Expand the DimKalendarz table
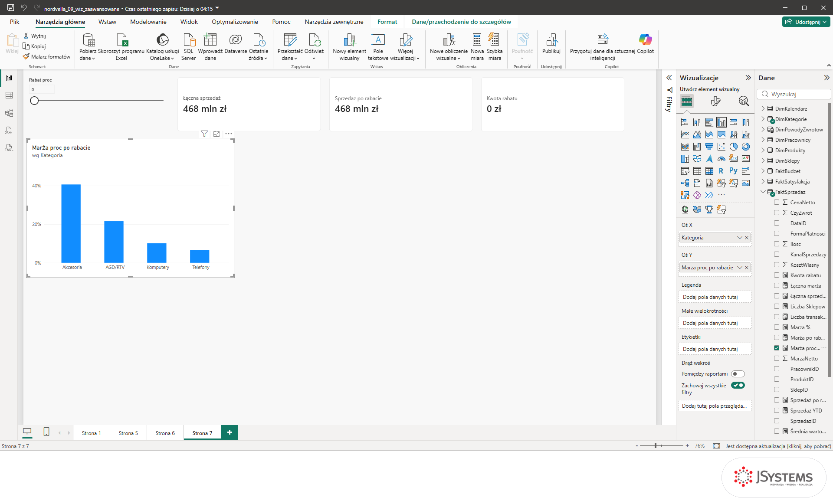The image size is (833, 504). (x=763, y=108)
